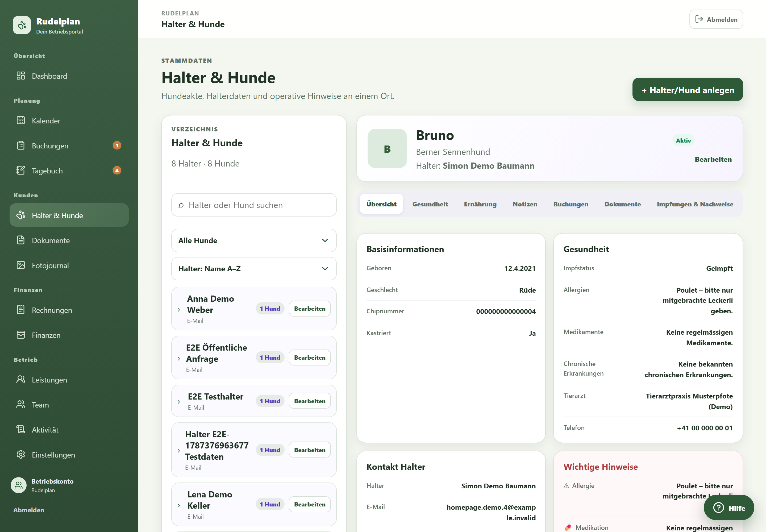The image size is (766, 532).
Task: Open Buchungen via its clipboard icon
Action: click(x=21, y=145)
